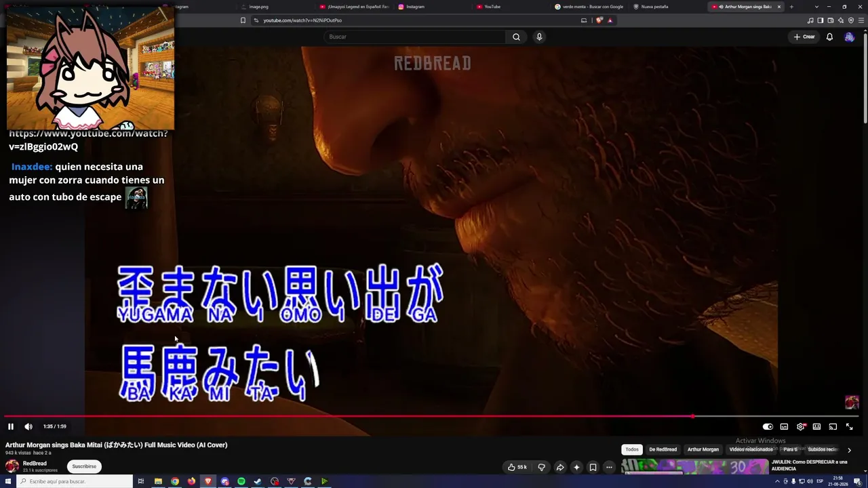Open the Windows Start menu

coord(8,481)
